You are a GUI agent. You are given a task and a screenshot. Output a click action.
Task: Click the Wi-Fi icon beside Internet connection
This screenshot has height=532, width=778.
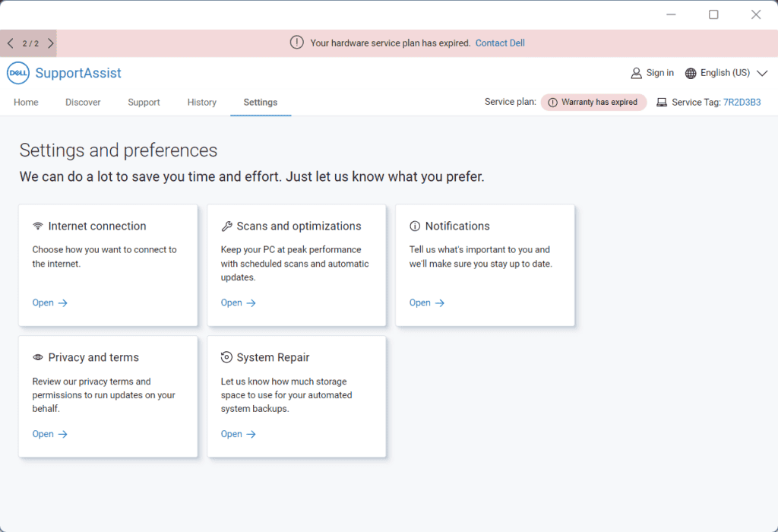38,226
